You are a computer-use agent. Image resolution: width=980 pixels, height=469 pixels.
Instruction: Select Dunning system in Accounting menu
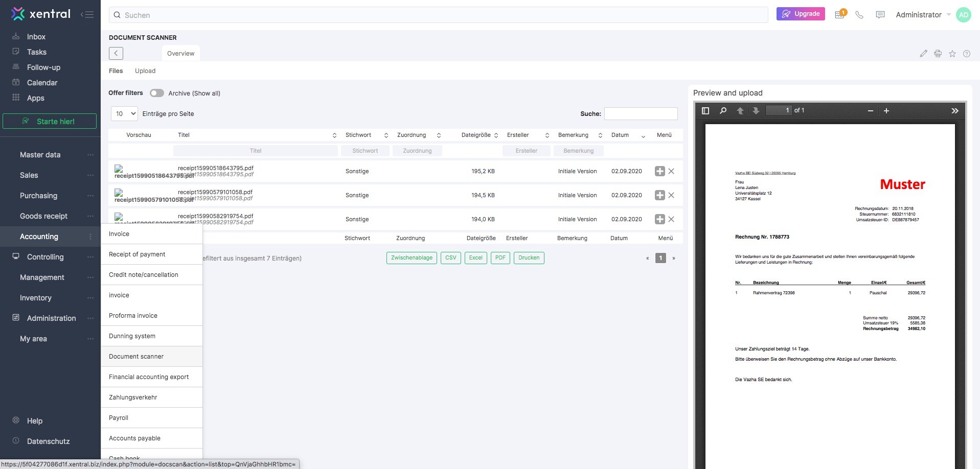152,336
